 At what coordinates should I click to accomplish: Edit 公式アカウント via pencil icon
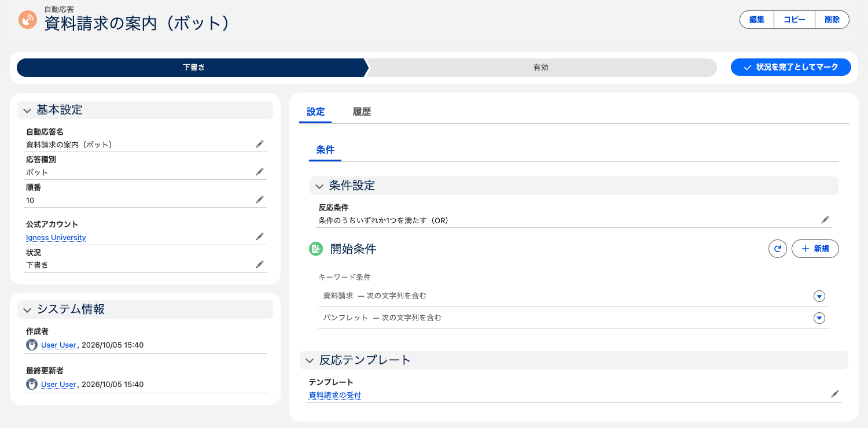coord(260,237)
